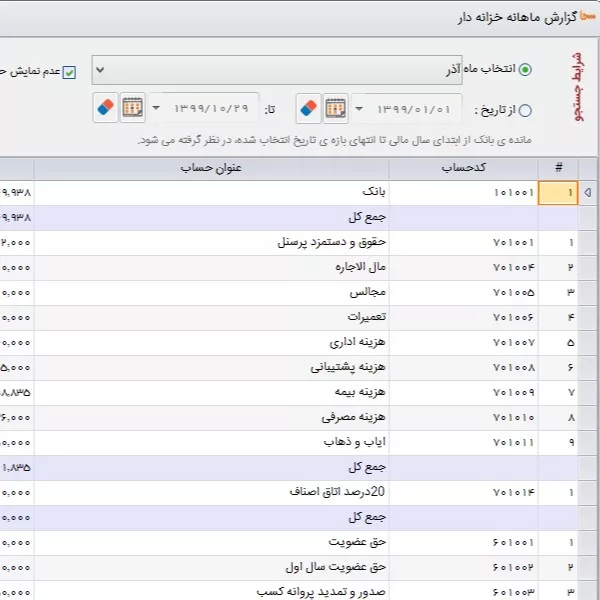Open calendar picker for the to date
Image resolution: width=600 pixels, height=600 pixels.
132,108
